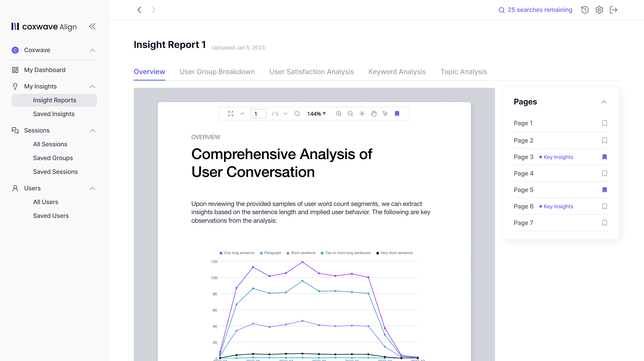Collapse the sidebar with double chevron icon

(92, 27)
